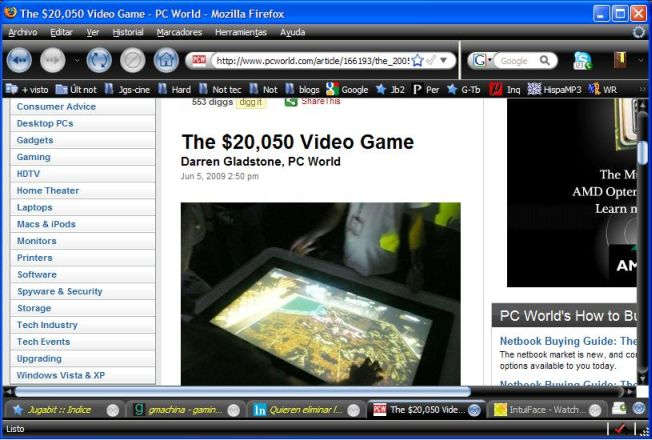Image resolution: width=652 pixels, height=440 pixels.
Task: Switch to the 'Jugabit :: Indice' tab
Action: tap(59, 410)
